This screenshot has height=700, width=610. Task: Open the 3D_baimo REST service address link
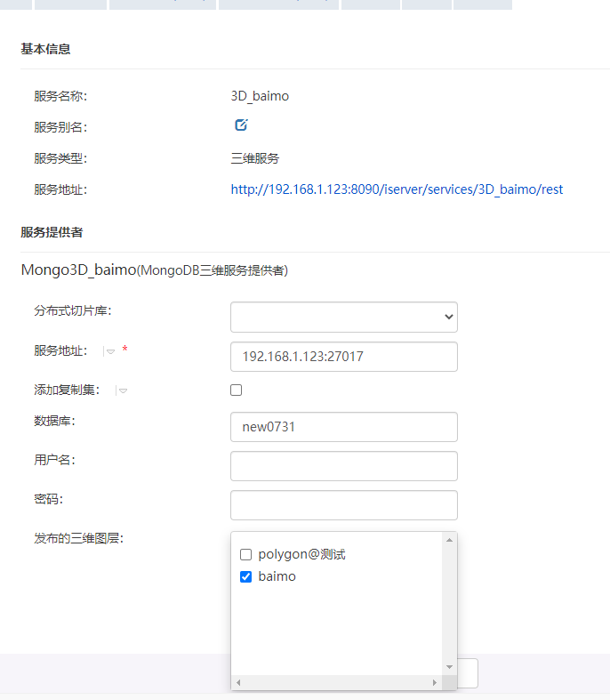tap(397, 189)
